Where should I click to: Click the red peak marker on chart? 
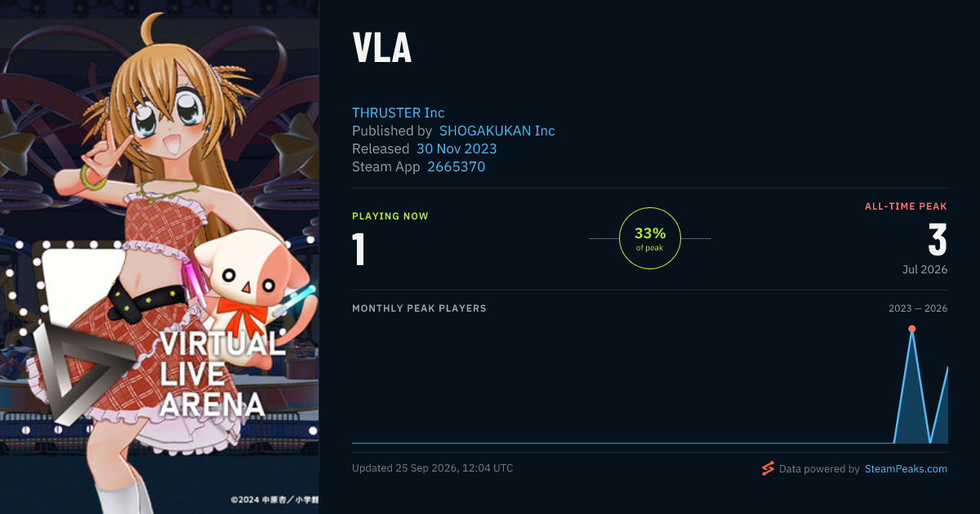click(912, 329)
